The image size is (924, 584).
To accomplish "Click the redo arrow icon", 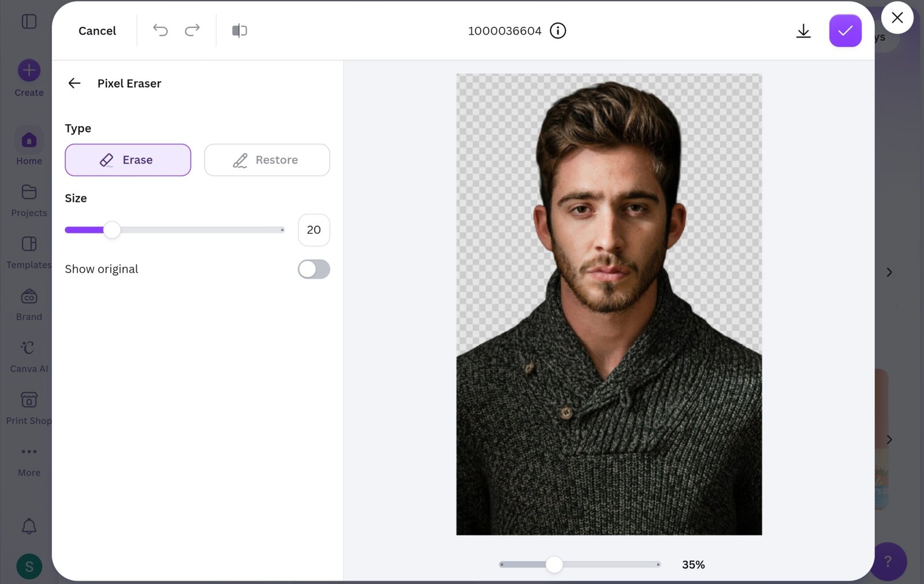I will pos(192,30).
